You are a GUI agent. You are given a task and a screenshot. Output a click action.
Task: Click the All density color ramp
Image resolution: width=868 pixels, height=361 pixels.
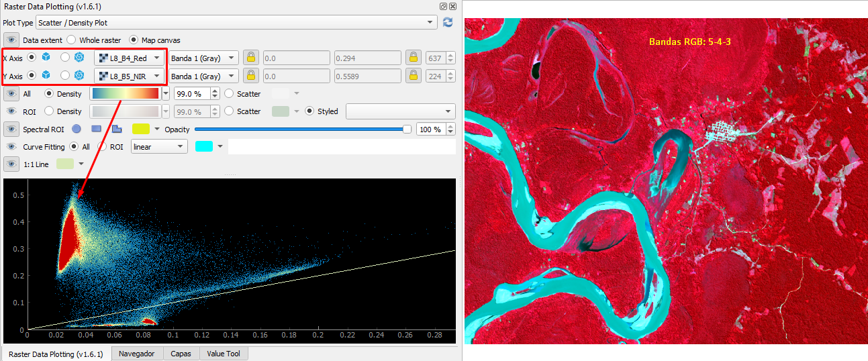125,94
